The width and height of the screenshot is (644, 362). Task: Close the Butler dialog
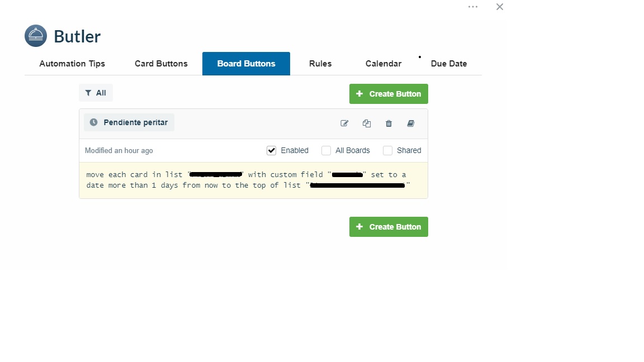(x=499, y=7)
